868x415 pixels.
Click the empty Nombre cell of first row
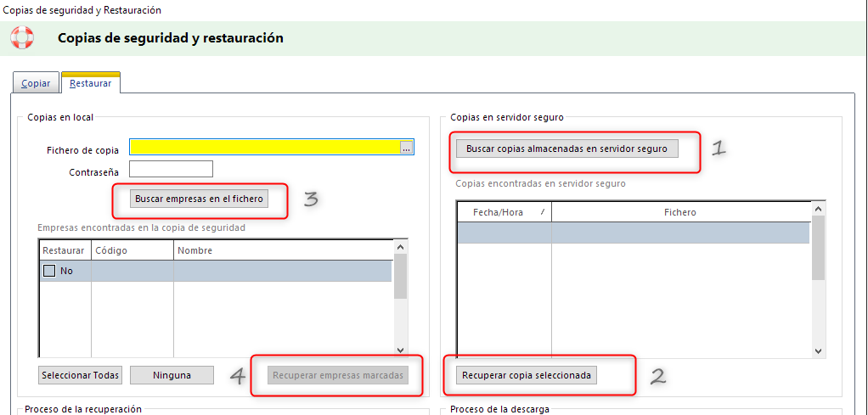click(283, 271)
